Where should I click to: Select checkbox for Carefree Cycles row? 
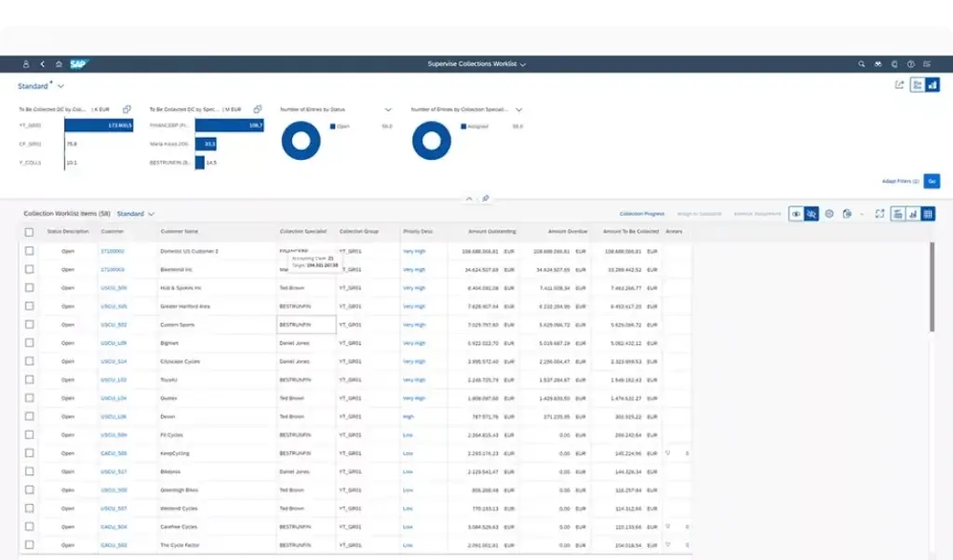pos(29,527)
